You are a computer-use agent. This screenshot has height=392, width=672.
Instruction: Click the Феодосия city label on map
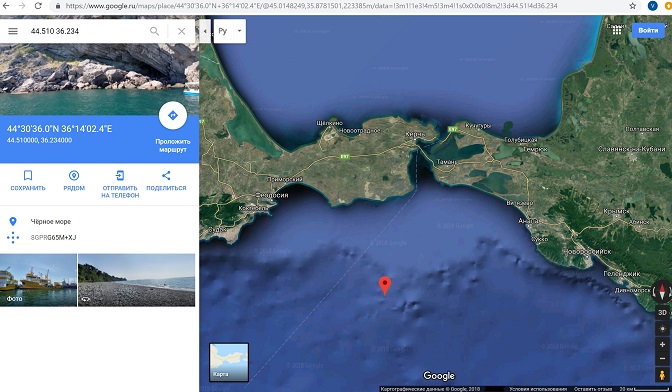pyautogui.click(x=272, y=195)
